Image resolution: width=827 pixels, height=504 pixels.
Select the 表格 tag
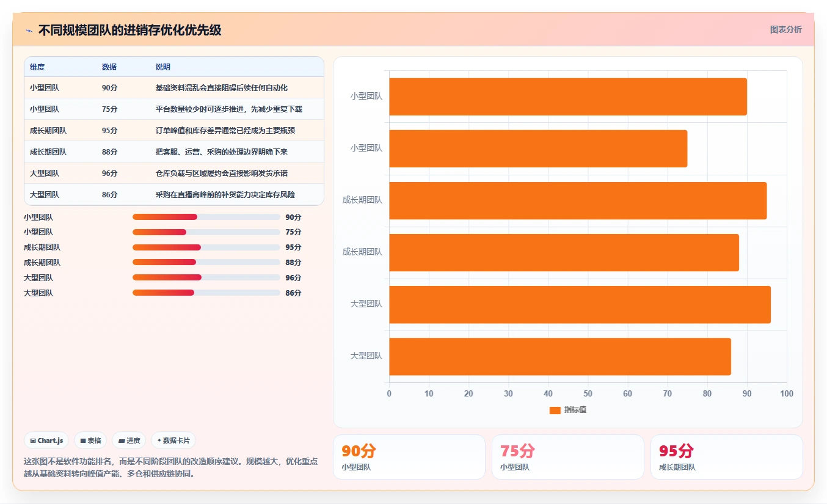[x=90, y=440]
